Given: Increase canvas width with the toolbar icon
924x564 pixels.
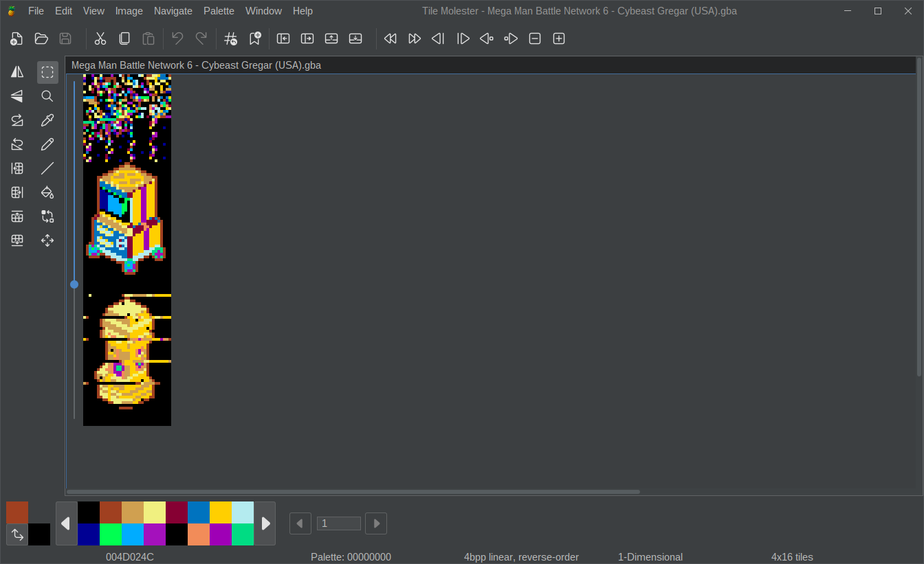Looking at the screenshot, I should click(307, 39).
